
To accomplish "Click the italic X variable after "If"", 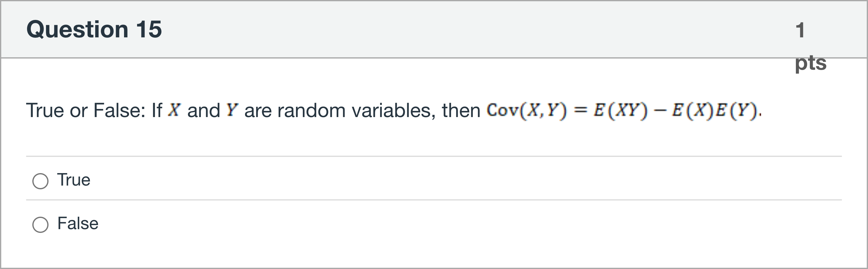I will click(174, 110).
